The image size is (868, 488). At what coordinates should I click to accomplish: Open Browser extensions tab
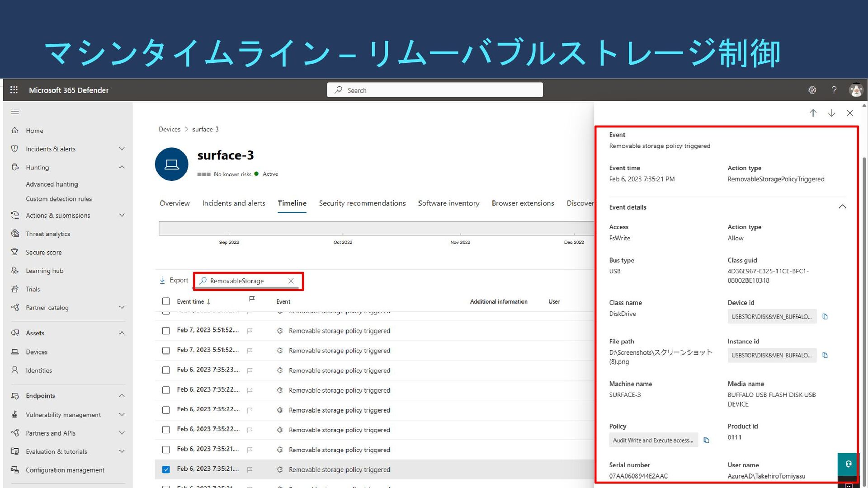coord(523,203)
